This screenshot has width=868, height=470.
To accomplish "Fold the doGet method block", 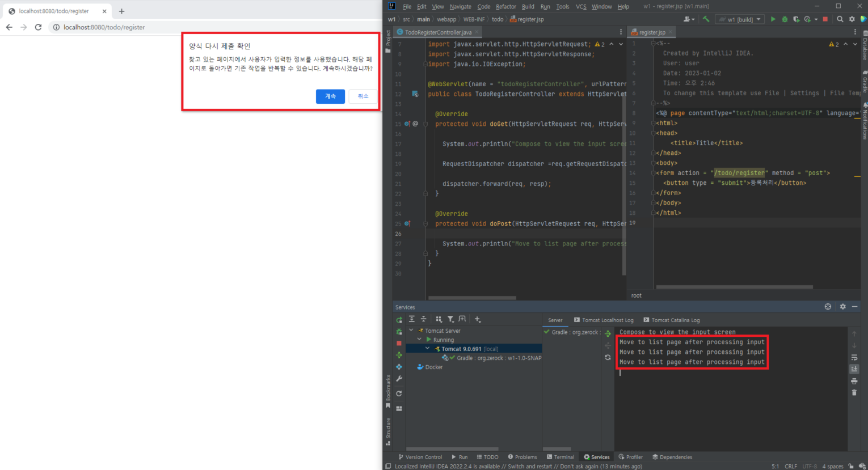I will point(425,124).
